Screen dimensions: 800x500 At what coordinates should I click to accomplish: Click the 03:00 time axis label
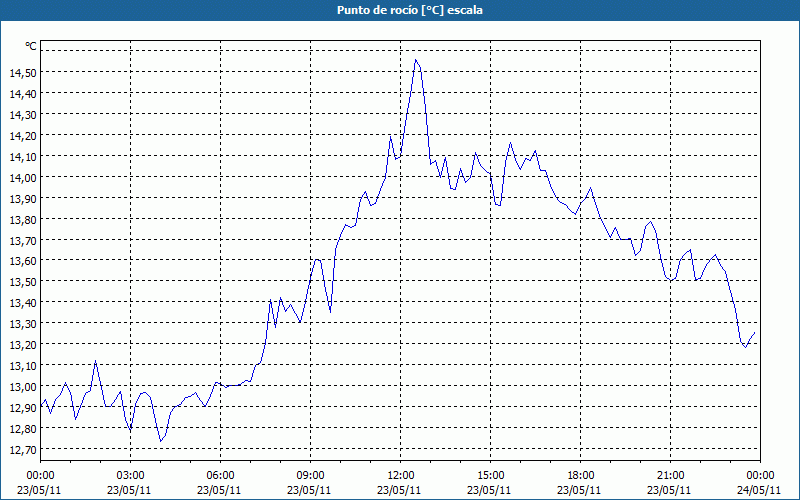[x=130, y=476]
